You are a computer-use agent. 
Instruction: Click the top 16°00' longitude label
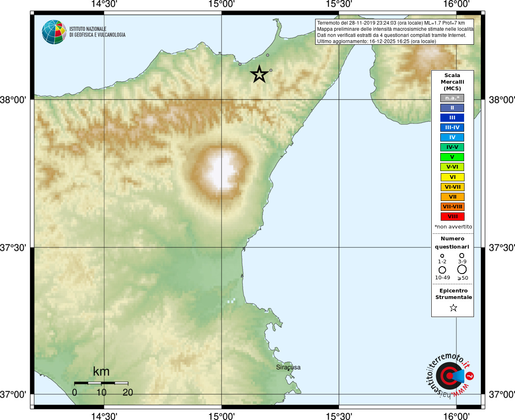point(456,4)
